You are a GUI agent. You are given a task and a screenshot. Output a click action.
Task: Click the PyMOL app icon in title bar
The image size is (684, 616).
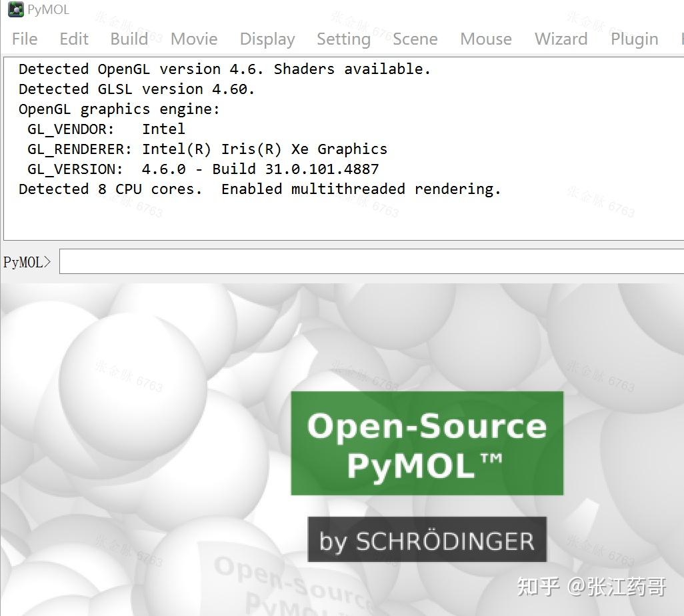tap(16, 9)
